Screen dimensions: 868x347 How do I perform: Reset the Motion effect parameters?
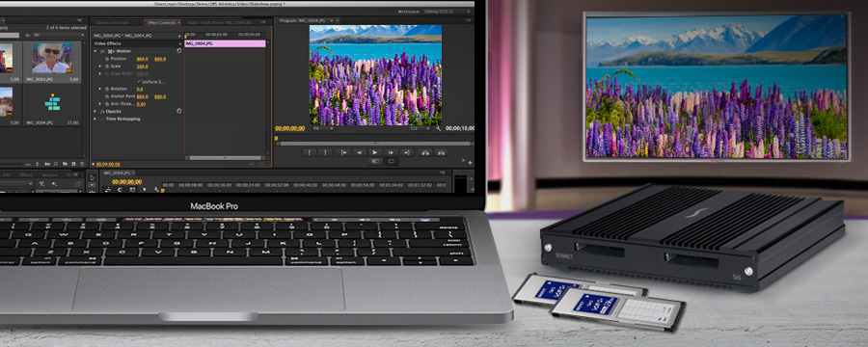[x=178, y=50]
